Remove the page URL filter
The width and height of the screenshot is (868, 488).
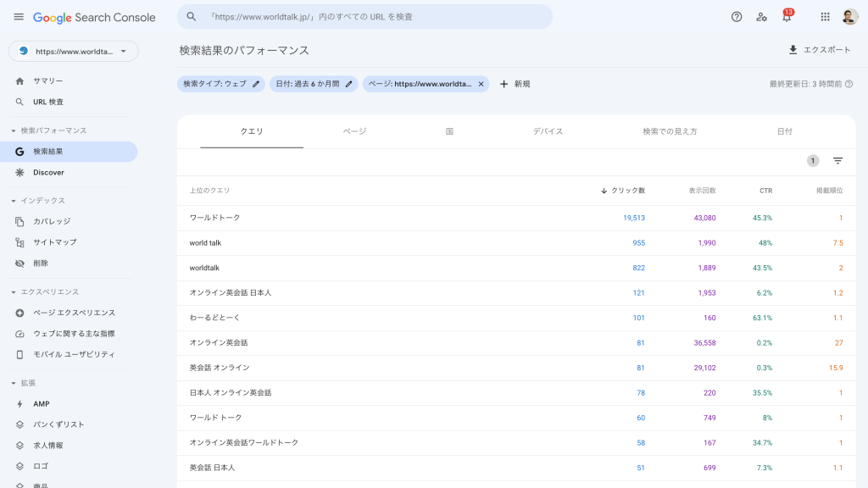pos(481,84)
